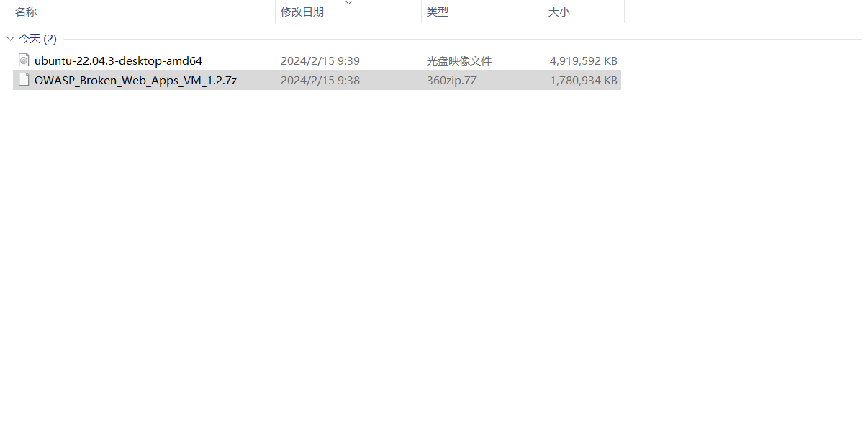
Task: Click type 光盘映像文件
Action: tap(459, 61)
